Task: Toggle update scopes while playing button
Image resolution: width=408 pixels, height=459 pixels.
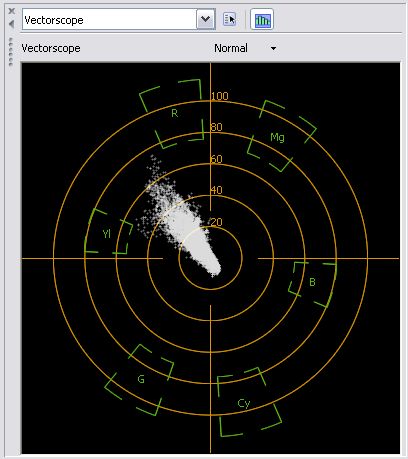Action: pyautogui.click(x=262, y=20)
